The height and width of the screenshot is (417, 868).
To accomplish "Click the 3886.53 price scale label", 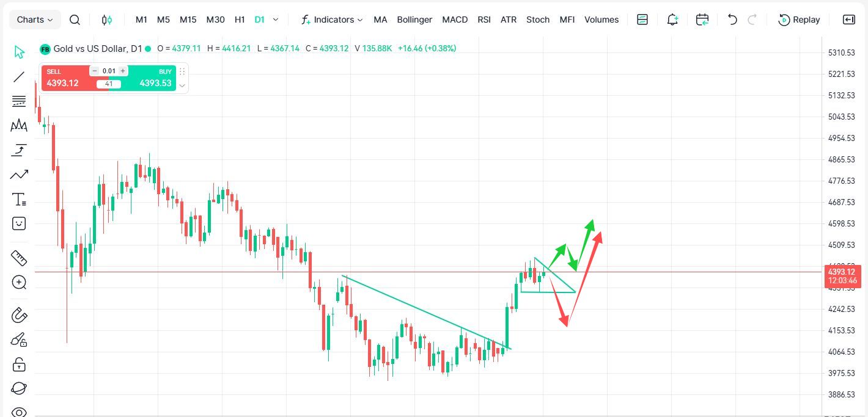I will click(841, 394).
